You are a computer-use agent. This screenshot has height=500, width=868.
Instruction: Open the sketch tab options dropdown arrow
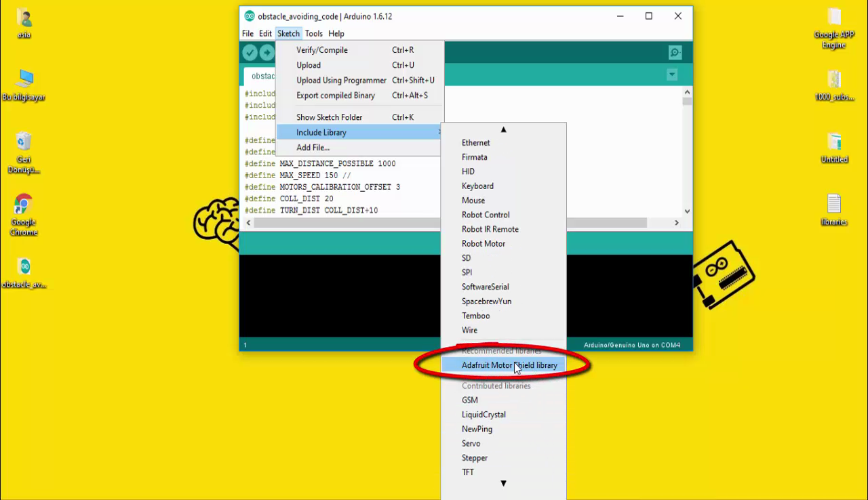pyautogui.click(x=671, y=75)
